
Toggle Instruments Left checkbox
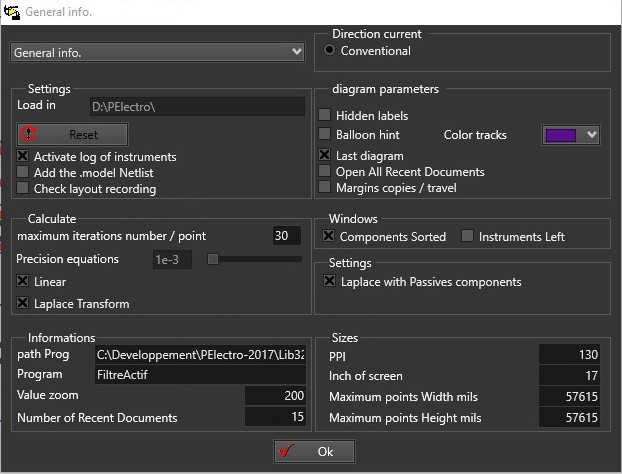[x=467, y=236]
